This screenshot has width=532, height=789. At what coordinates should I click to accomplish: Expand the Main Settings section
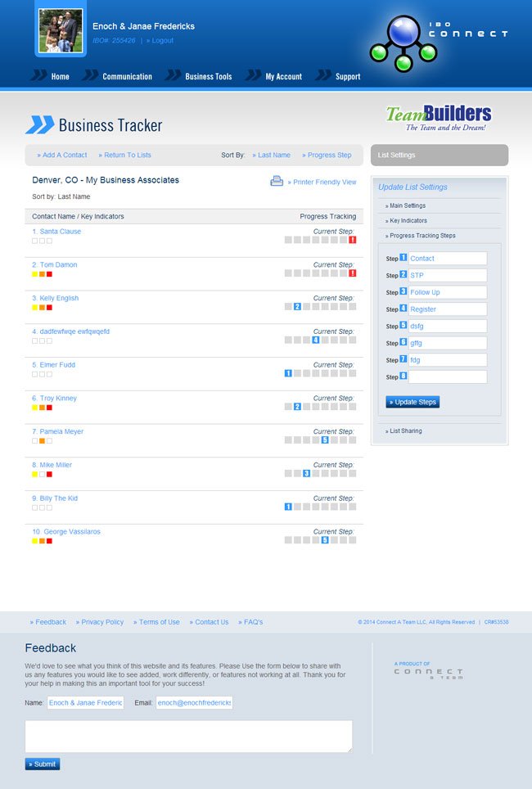[408, 206]
